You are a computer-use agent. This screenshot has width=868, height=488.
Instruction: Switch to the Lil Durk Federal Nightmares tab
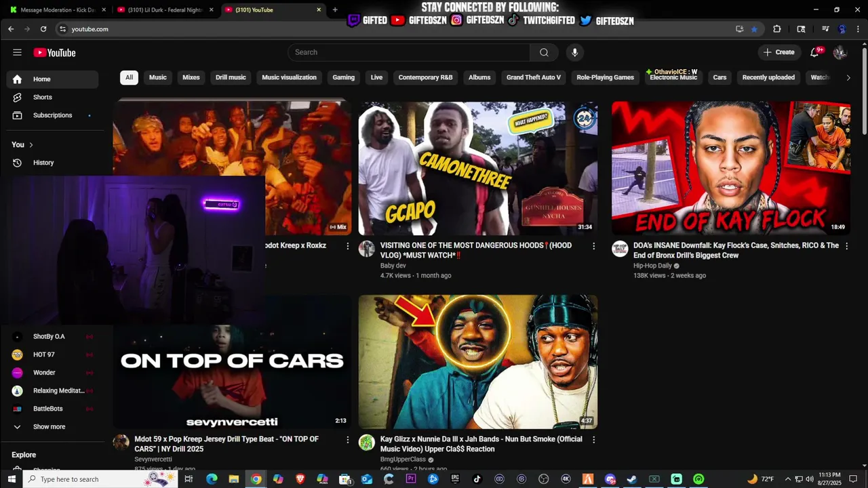coord(165,9)
